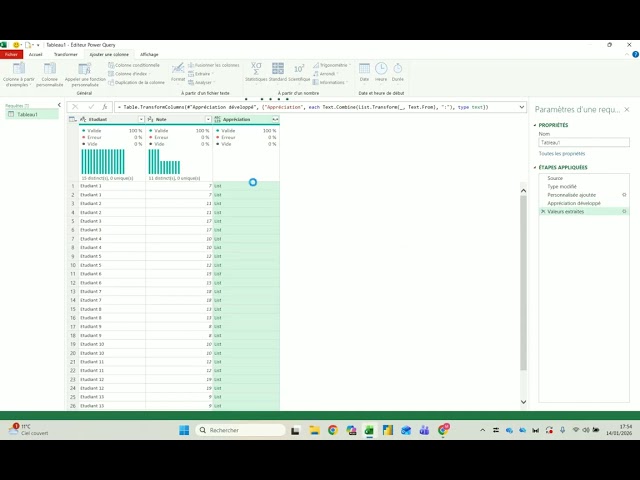Click the Date calendar icon
640x480 pixels.
(x=364, y=69)
